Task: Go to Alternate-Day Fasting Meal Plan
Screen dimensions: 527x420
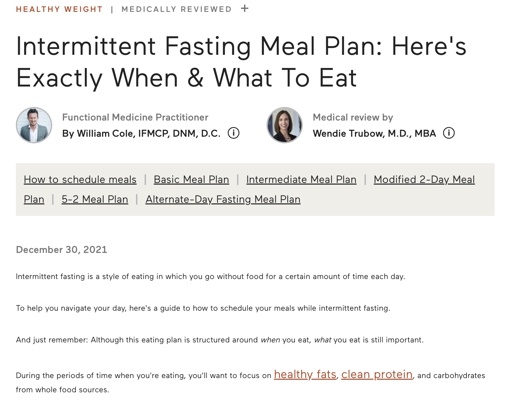Action: (x=223, y=199)
